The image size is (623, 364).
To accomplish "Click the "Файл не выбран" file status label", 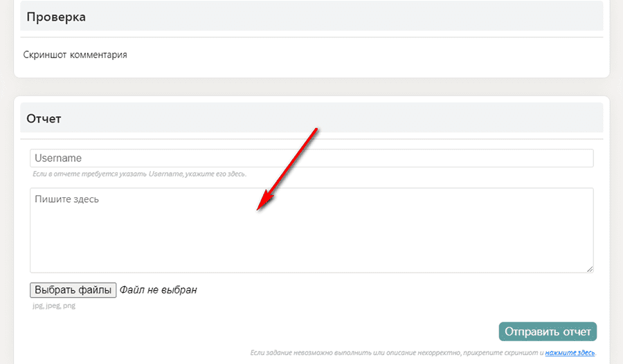I will [x=158, y=290].
